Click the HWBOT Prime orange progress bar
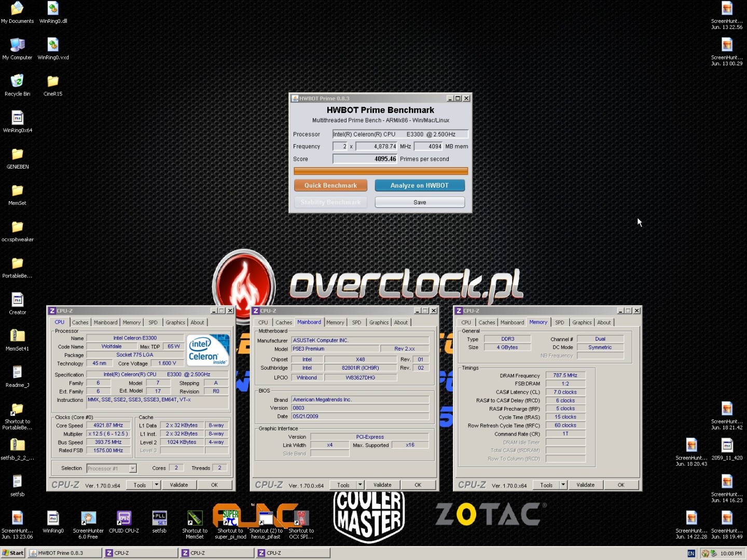This screenshot has height=560, width=747. pyautogui.click(x=381, y=171)
